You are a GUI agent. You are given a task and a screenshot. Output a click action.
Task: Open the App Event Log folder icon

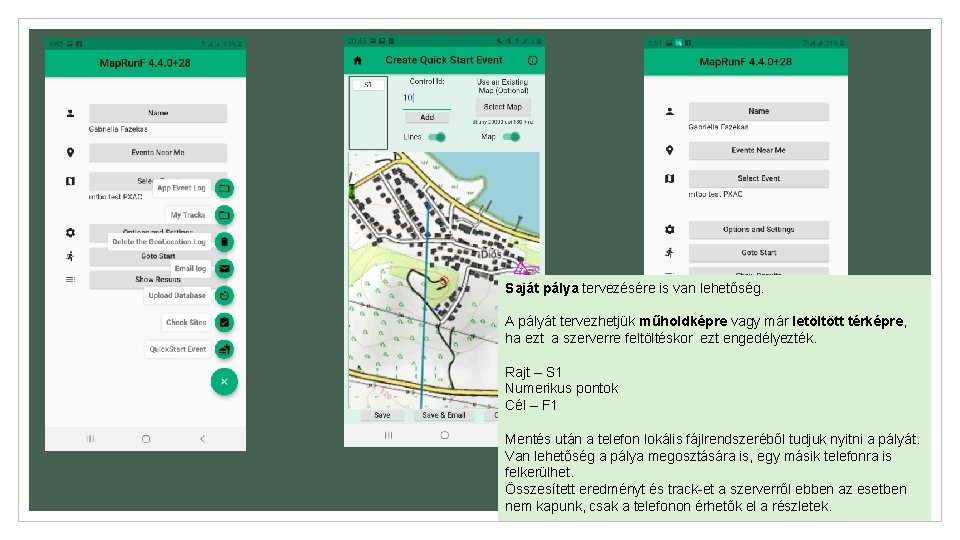(224, 189)
